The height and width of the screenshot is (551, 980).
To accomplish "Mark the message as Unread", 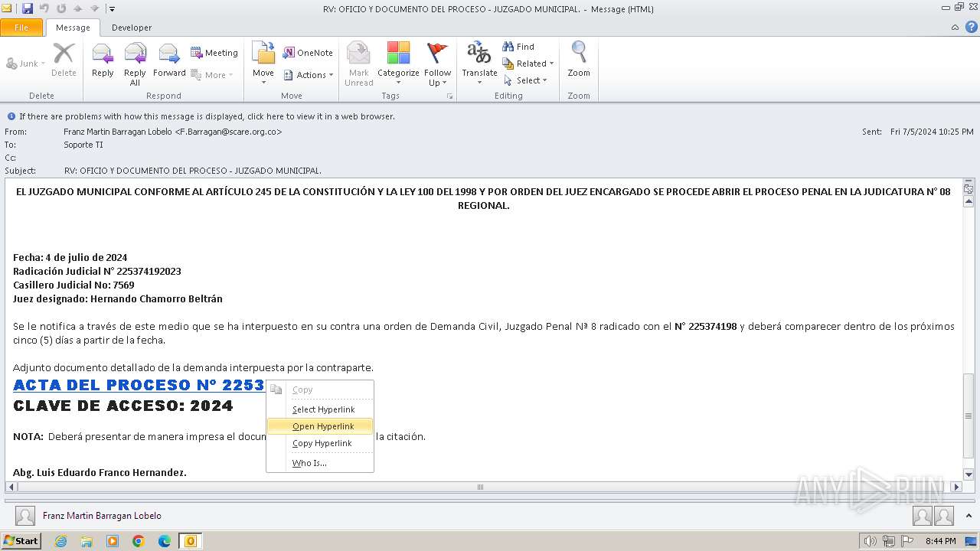I will click(x=358, y=64).
